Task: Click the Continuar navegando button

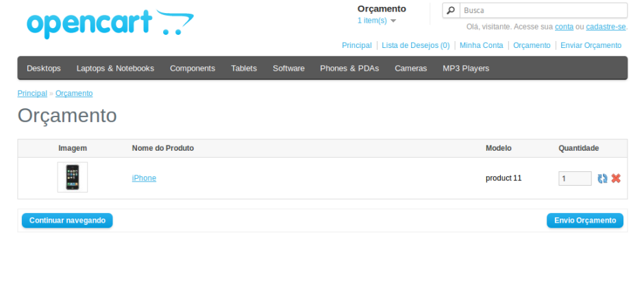Action: click(67, 221)
